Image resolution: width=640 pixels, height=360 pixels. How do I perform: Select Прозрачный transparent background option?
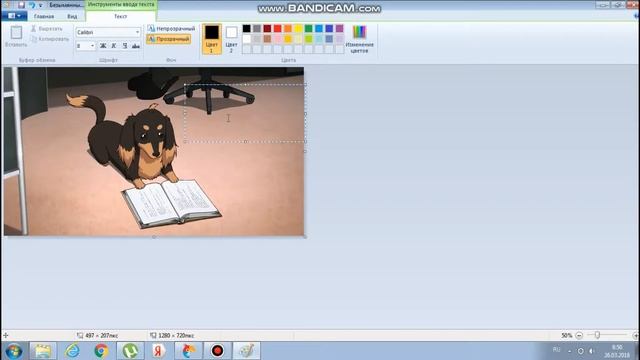click(x=169, y=39)
